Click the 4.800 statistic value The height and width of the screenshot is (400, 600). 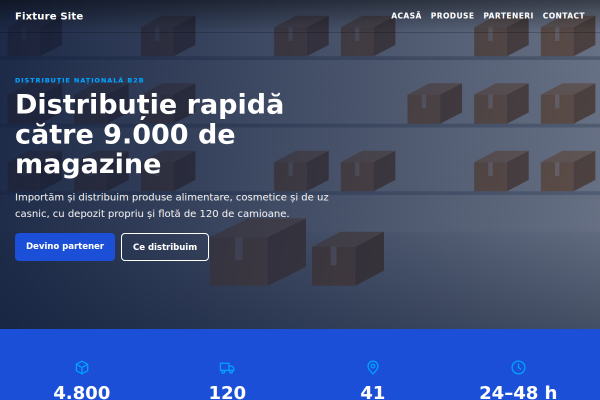82,392
